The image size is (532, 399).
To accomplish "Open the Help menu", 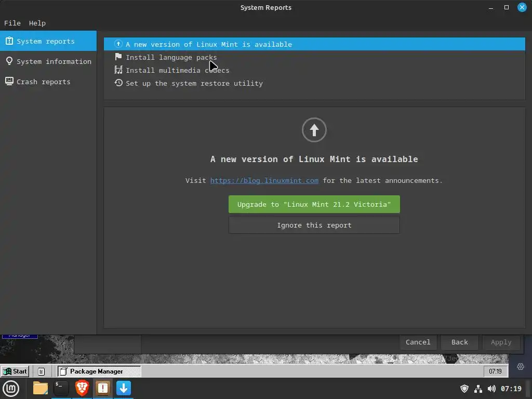I will tap(37, 23).
